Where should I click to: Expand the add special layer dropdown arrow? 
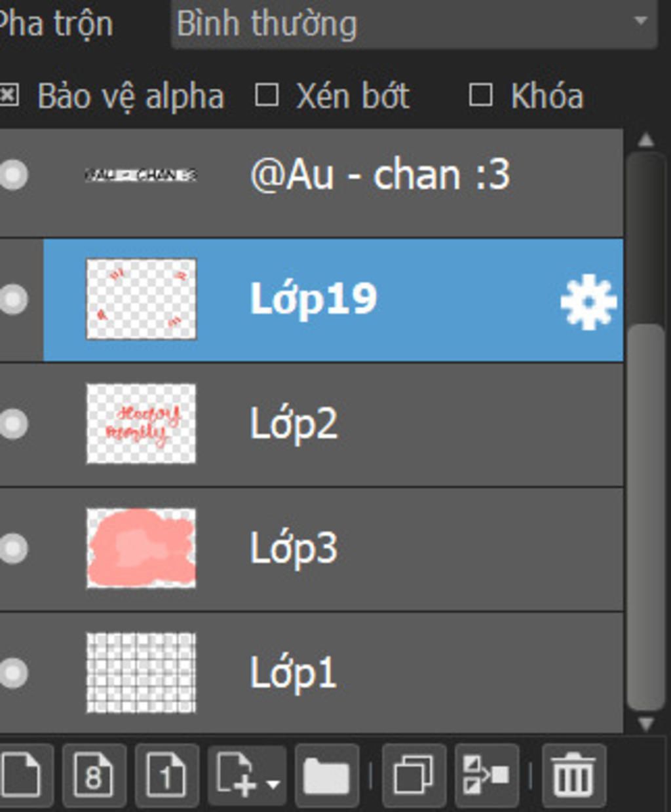pyautogui.click(x=273, y=783)
